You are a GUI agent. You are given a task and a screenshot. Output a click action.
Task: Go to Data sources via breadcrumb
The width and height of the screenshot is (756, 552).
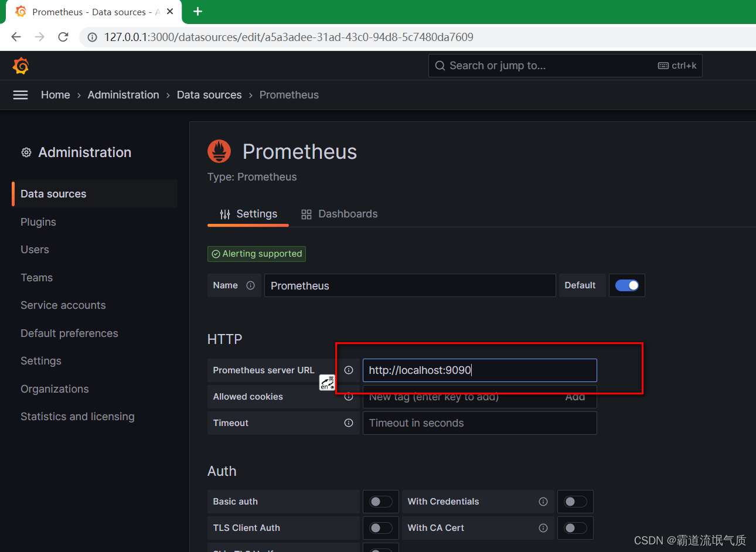[x=209, y=95]
